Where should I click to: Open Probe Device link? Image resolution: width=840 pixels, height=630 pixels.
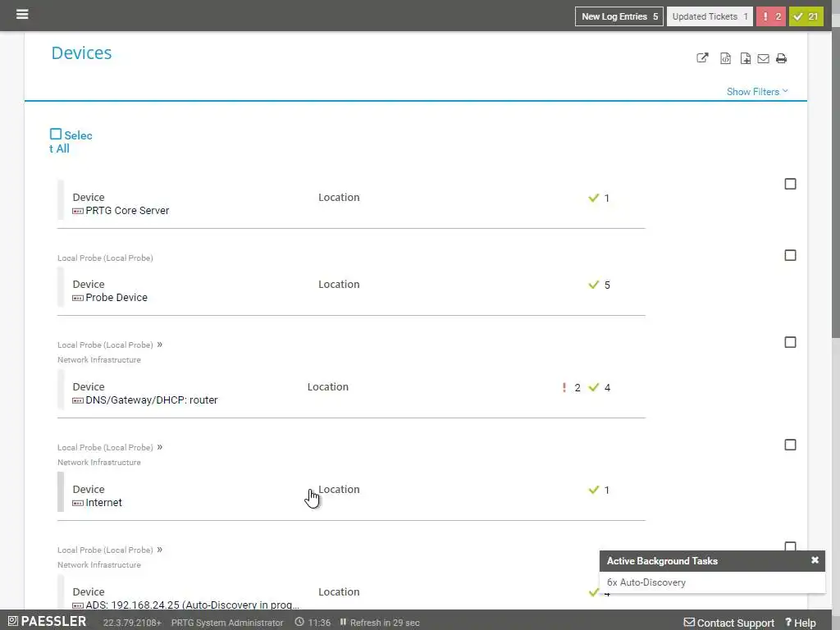point(116,297)
